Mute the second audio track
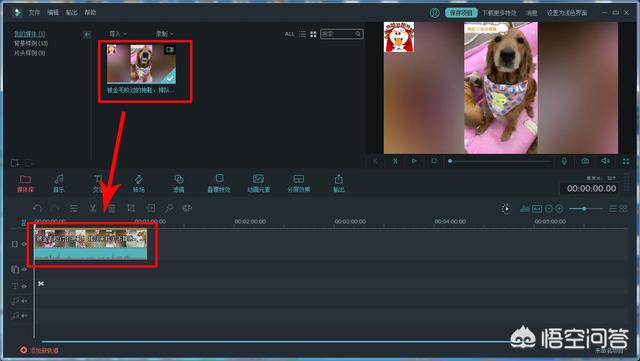This screenshot has height=361, width=640. pos(24,316)
